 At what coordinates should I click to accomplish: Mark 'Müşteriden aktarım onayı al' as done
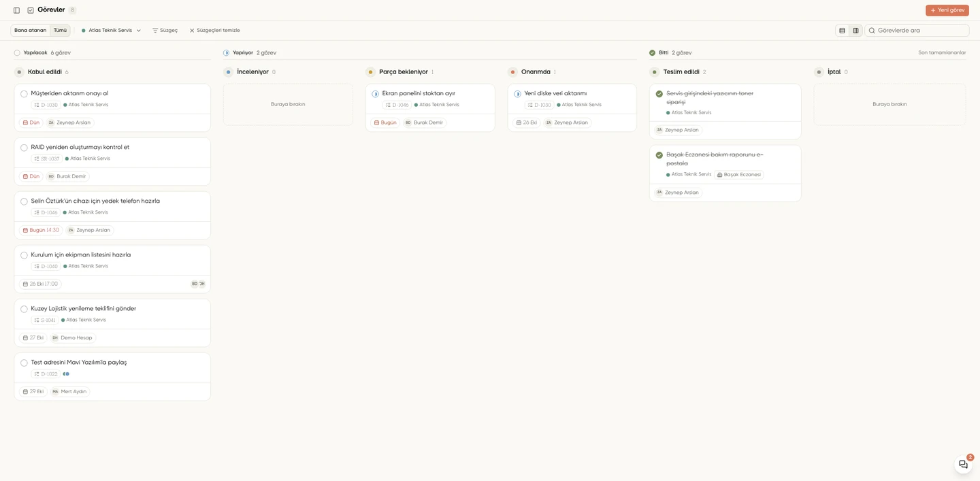[24, 94]
